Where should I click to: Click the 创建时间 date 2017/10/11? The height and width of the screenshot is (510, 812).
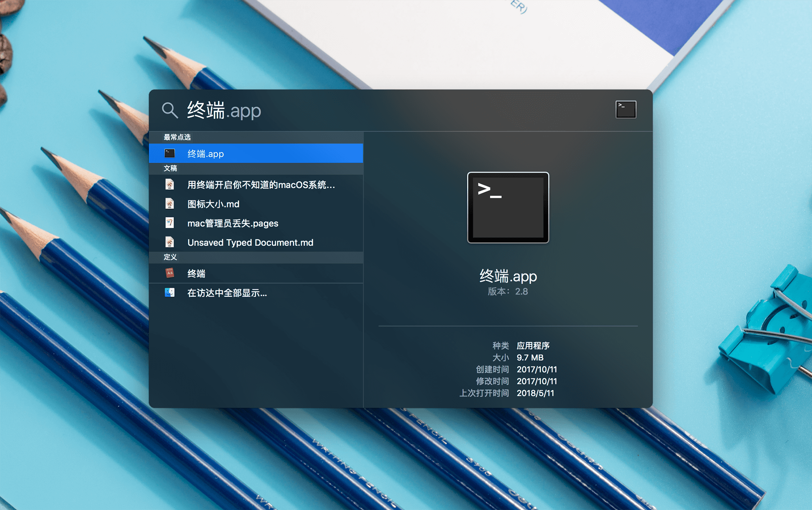pos(537,370)
